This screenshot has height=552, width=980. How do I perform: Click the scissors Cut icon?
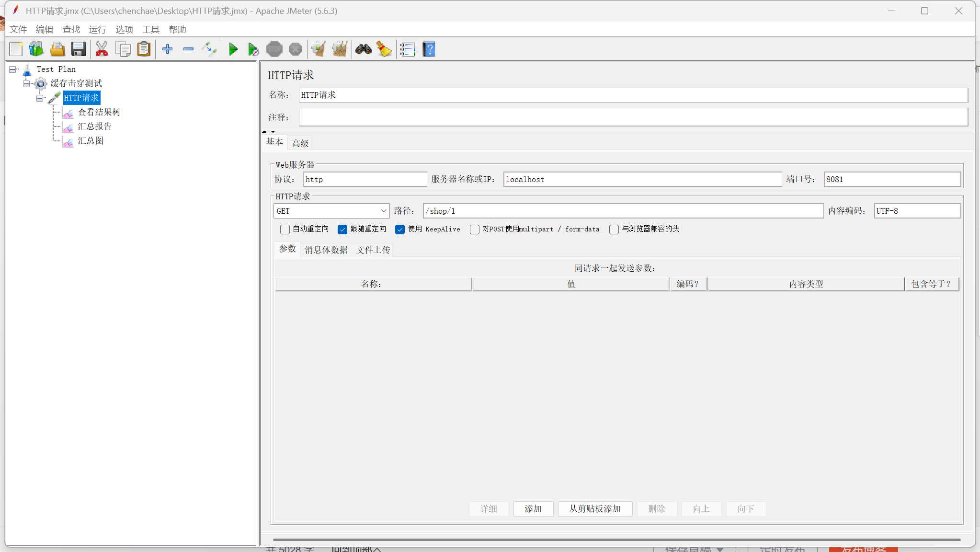(102, 49)
